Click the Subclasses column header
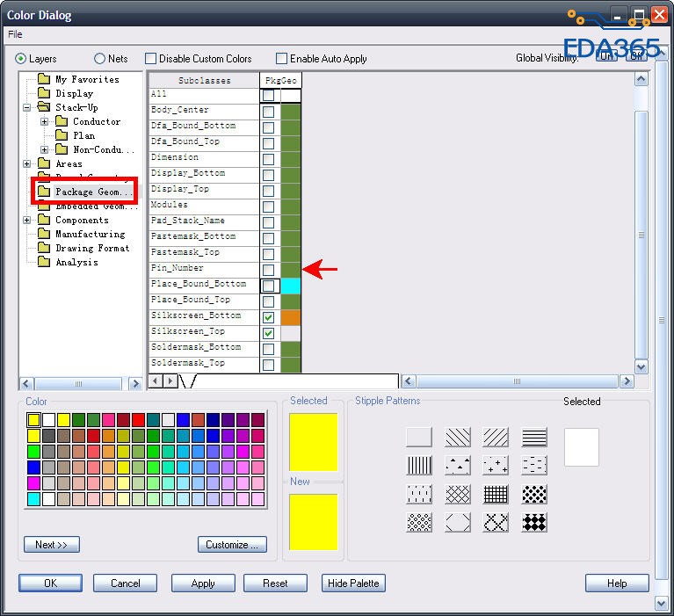674x616 pixels. (204, 80)
